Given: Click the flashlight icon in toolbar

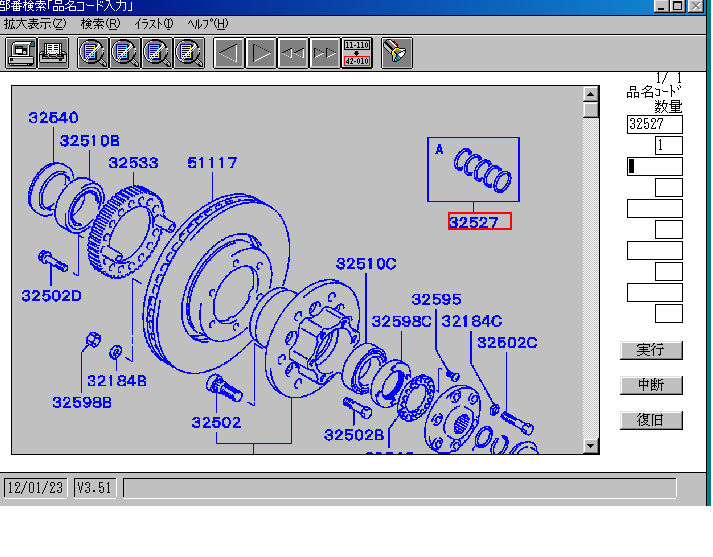Looking at the screenshot, I should pos(396,53).
